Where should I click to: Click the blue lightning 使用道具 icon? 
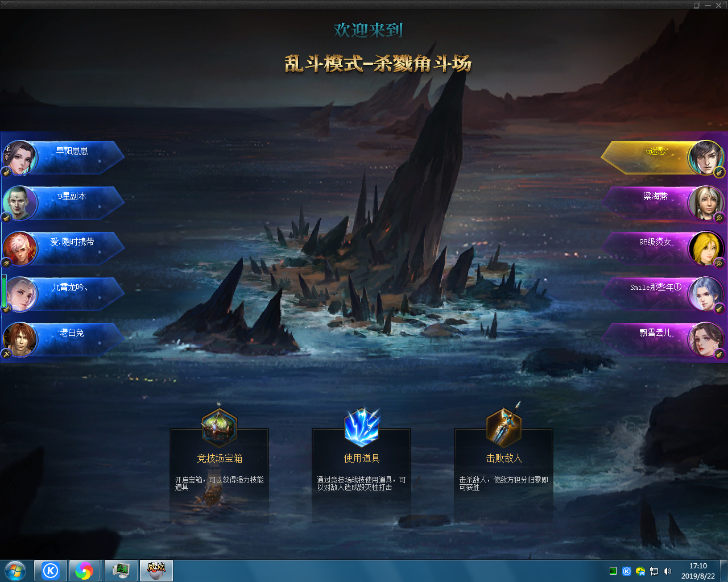[x=361, y=427]
